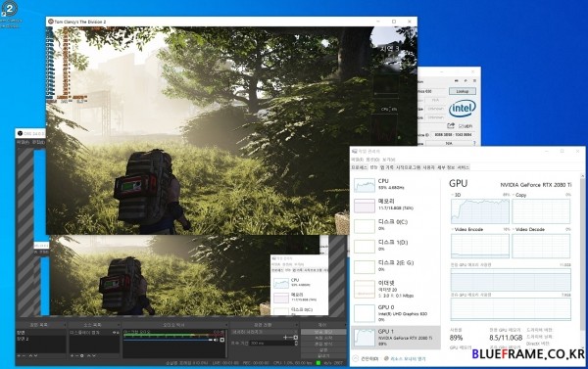The height and width of the screenshot is (369, 588).
Task: Move scene down with arrow in OBS scenes panel
Action: point(35,355)
